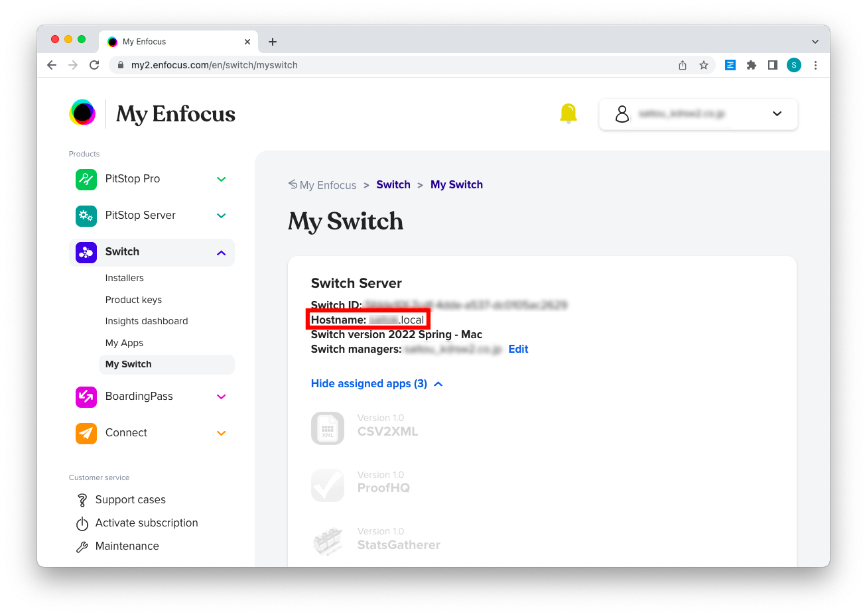Open the Support cases link
This screenshot has width=867, height=616.
pyautogui.click(x=131, y=499)
